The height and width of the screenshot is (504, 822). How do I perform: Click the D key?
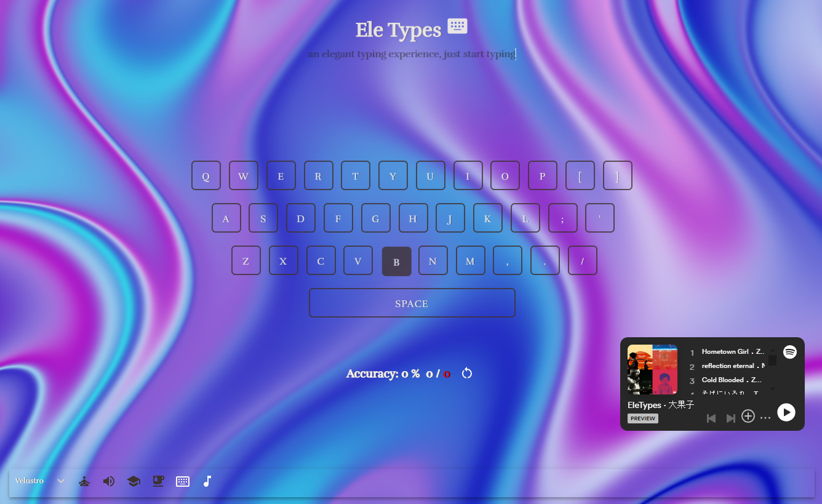tap(300, 218)
